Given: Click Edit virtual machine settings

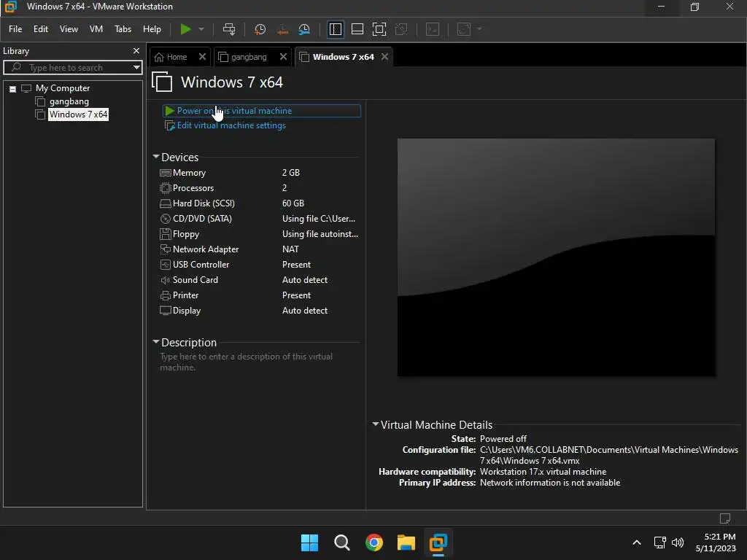Looking at the screenshot, I should point(231,125).
